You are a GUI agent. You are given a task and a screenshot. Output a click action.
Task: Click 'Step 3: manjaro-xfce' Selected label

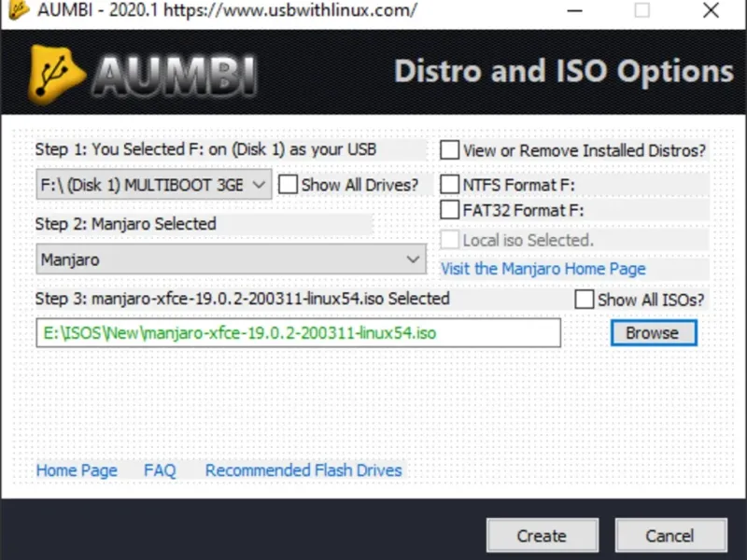(x=243, y=299)
